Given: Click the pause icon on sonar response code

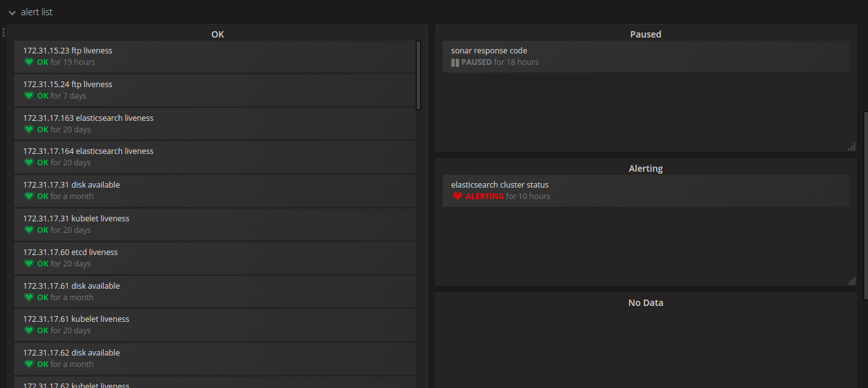Looking at the screenshot, I should pyautogui.click(x=455, y=62).
